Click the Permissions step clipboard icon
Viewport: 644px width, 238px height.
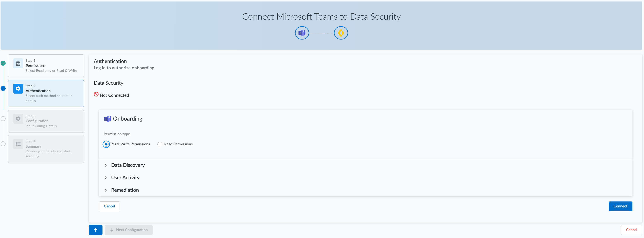(x=18, y=64)
